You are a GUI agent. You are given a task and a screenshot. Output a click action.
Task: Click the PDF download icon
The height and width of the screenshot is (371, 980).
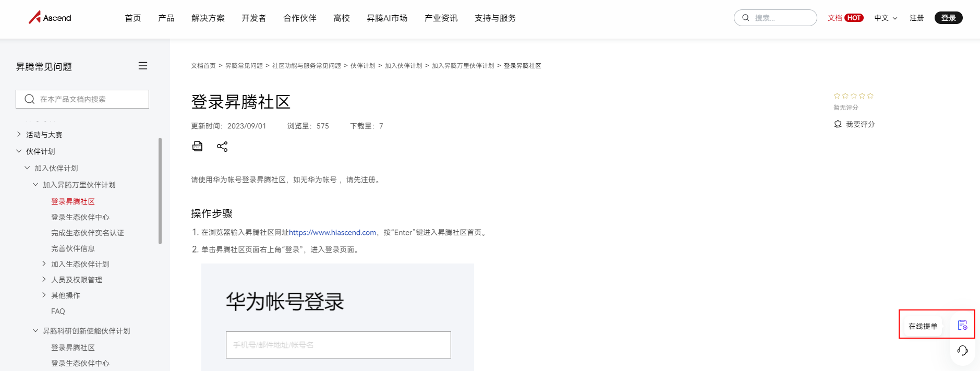click(198, 146)
